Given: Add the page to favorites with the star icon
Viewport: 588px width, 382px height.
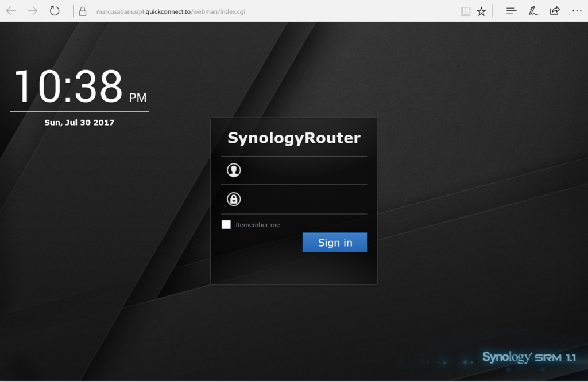Looking at the screenshot, I should click(x=482, y=11).
